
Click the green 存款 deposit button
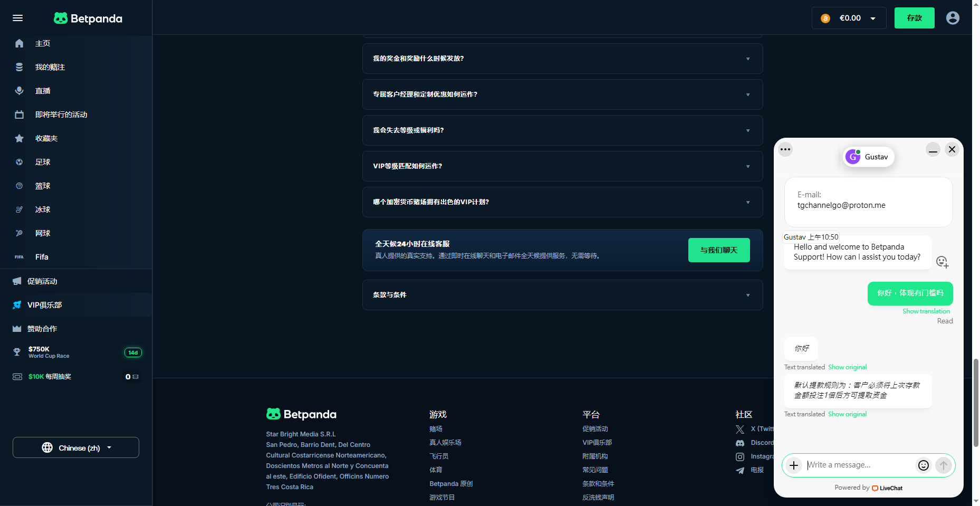coord(914,18)
